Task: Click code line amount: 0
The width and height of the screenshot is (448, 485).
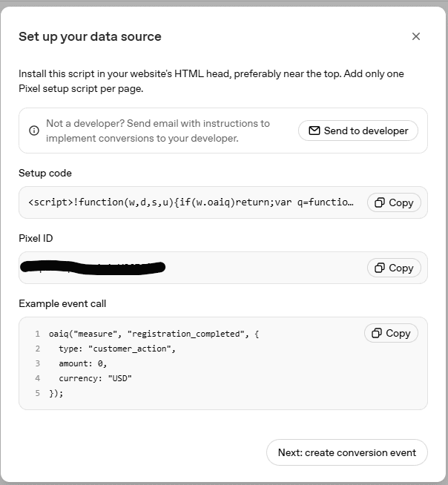Action: pos(82,363)
